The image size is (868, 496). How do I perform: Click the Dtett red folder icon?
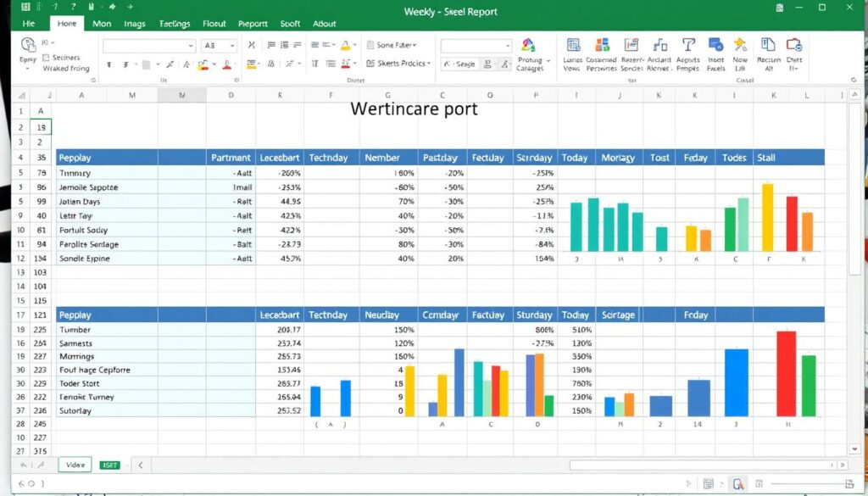click(793, 45)
